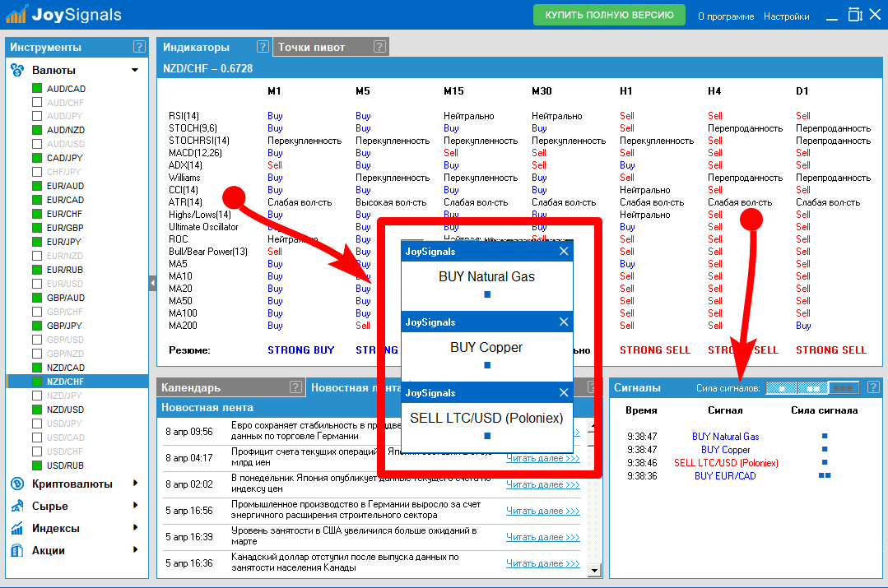The image size is (888, 588).
Task: Select the NZD/USD instrument
Action: click(x=65, y=410)
